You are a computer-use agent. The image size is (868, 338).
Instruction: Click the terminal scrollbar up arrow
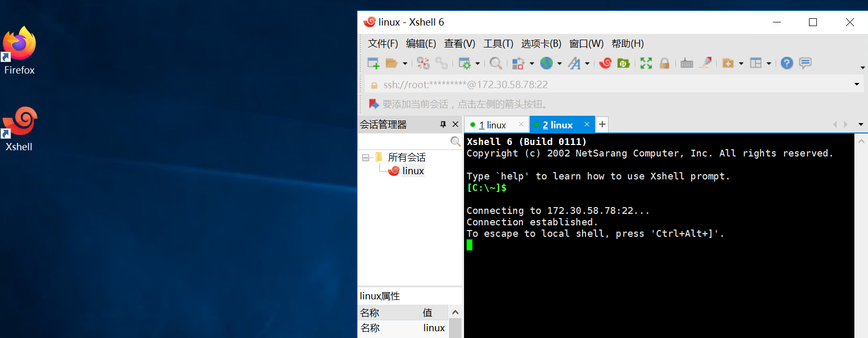pos(861,141)
